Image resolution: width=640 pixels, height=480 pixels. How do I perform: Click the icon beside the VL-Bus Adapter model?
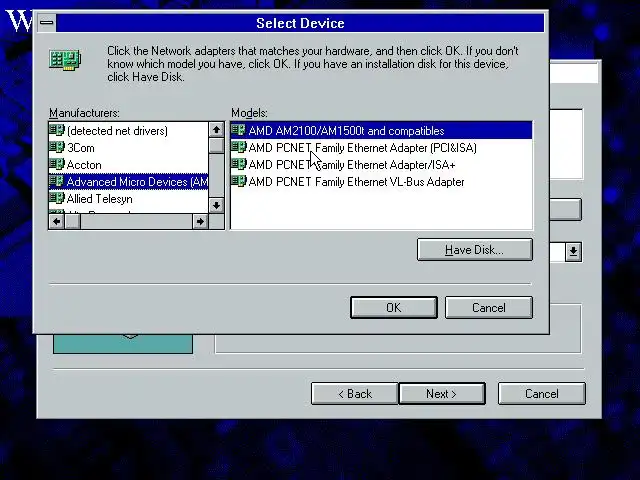239,181
